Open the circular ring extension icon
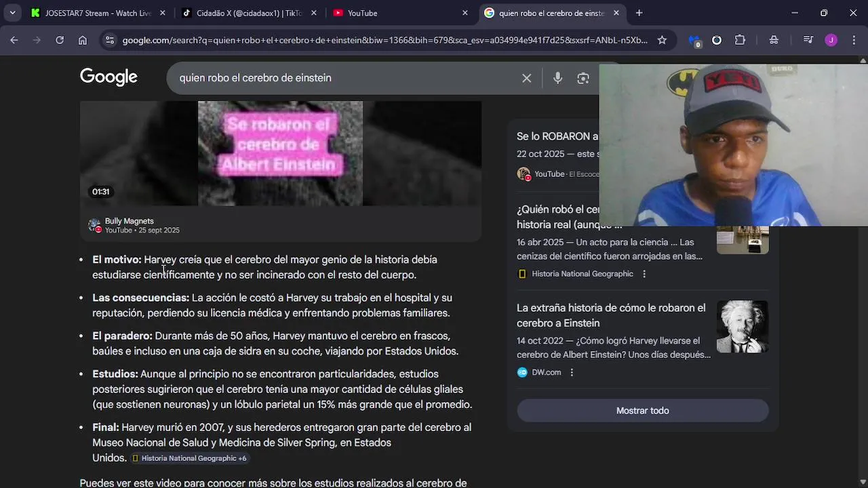This screenshot has height=488, width=868. click(717, 40)
